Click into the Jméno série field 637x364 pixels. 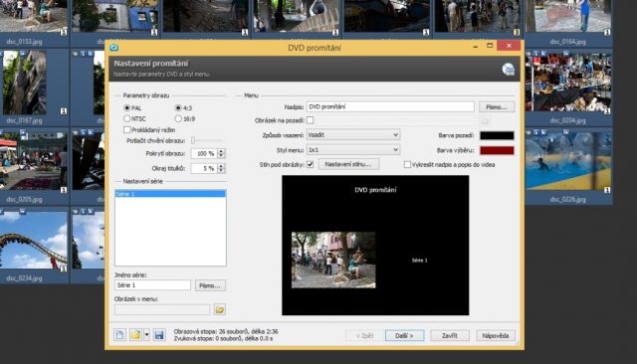click(x=152, y=285)
